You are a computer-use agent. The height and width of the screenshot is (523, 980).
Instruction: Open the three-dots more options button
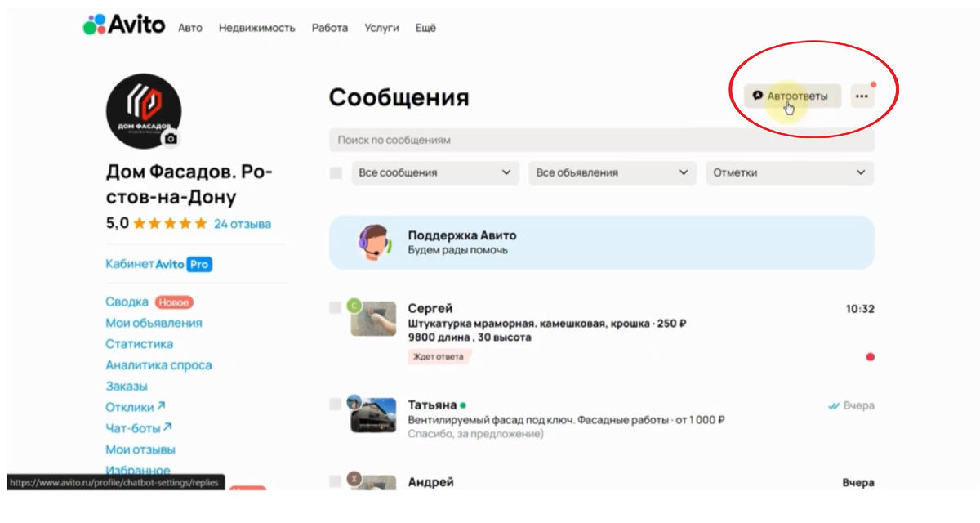(x=862, y=96)
